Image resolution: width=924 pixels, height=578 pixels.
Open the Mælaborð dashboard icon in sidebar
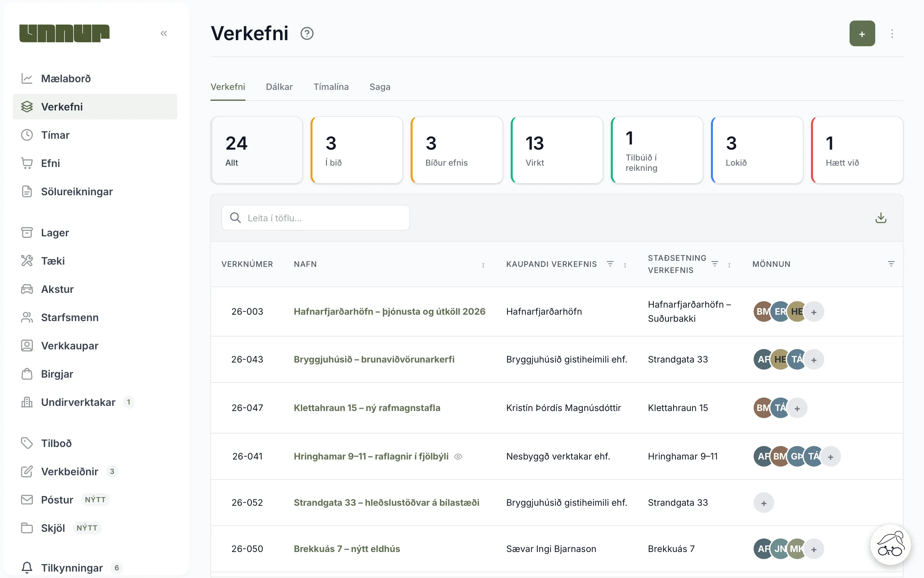point(27,78)
